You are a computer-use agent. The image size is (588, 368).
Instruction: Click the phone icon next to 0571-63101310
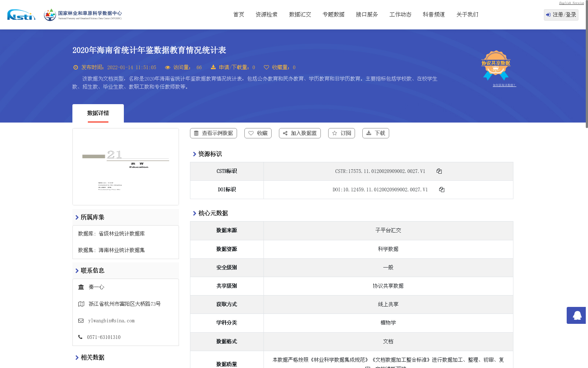(x=80, y=337)
